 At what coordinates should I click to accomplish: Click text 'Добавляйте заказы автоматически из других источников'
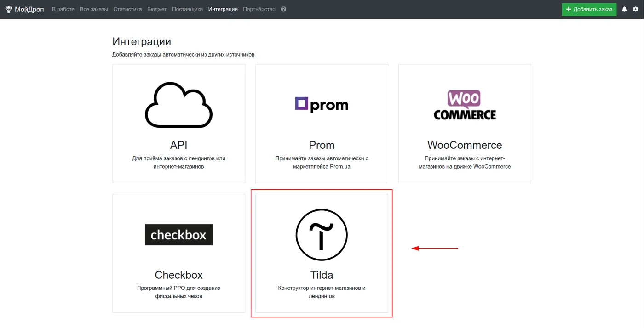pos(183,54)
